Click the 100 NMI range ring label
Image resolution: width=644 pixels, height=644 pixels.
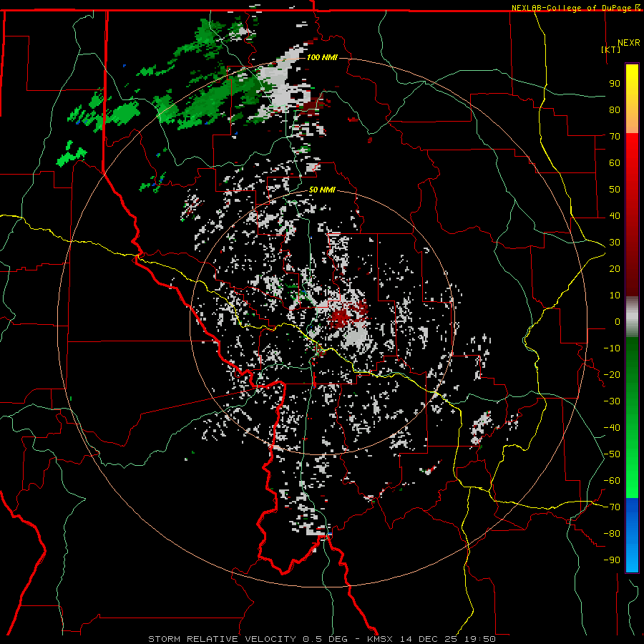[x=322, y=57]
